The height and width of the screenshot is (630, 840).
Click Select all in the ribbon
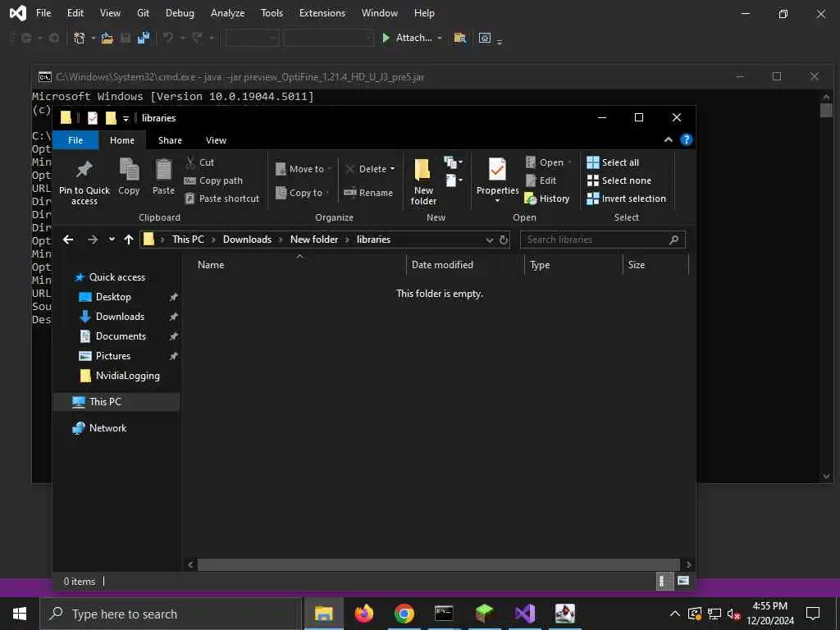coord(613,162)
